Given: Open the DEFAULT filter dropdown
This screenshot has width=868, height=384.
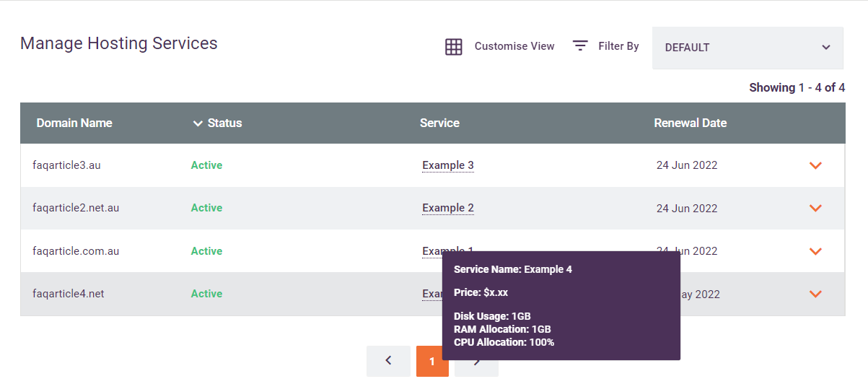Looking at the screenshot, I should pyautogui.click(x=748, y=48).
